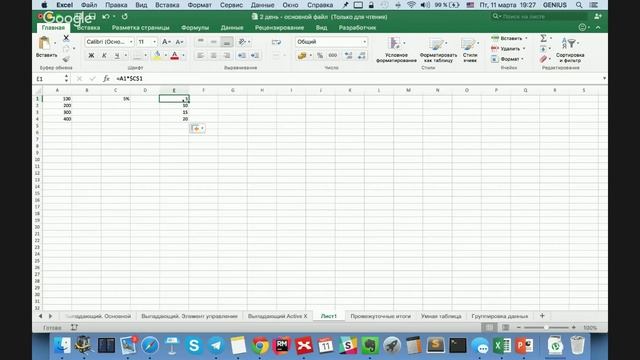Image resolution: width=640 pixels, height=360 pixels.
Task: Center cell text horizontally
Action: coord(213,56)
